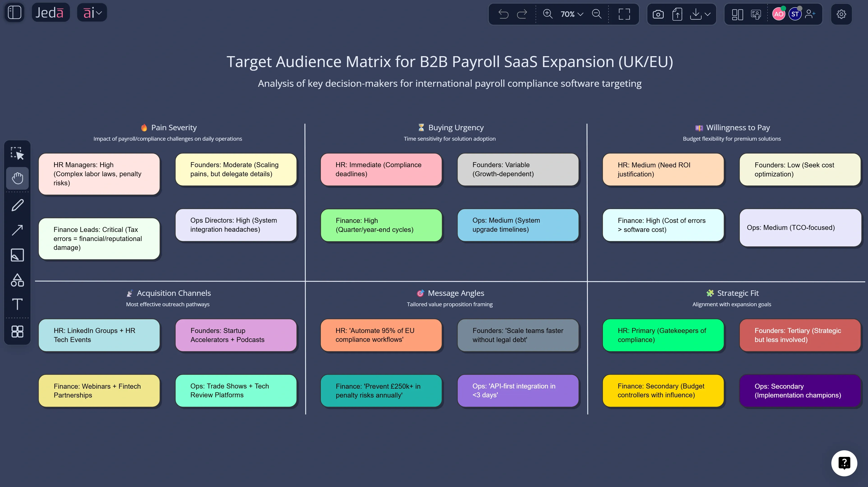868x487 pixels.
Task: Toggle the split layout view
Action: coord(737,14)
